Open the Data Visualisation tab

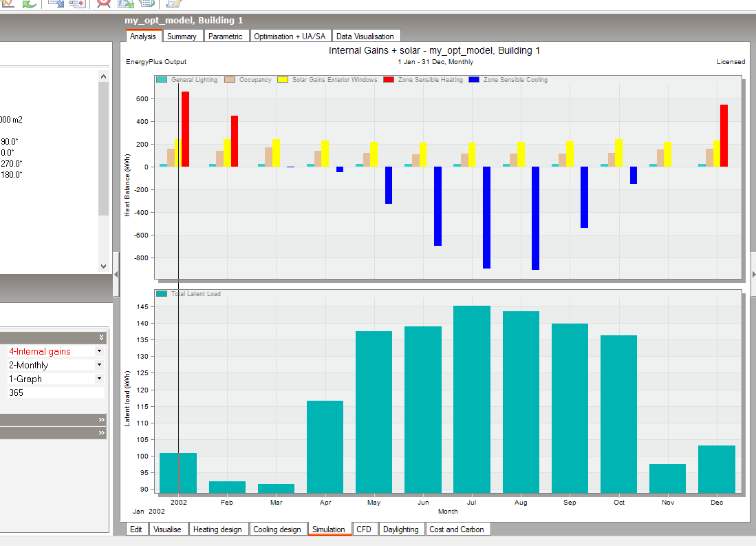(365, 36)
